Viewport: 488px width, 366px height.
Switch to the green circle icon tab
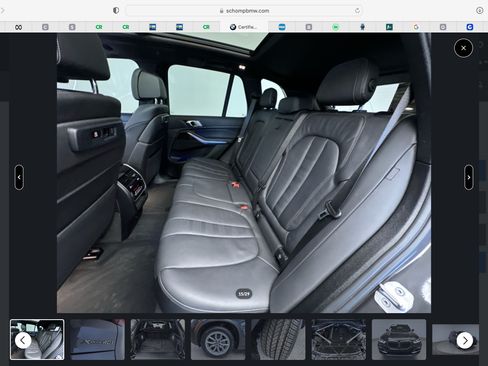(x=336, y=27)
